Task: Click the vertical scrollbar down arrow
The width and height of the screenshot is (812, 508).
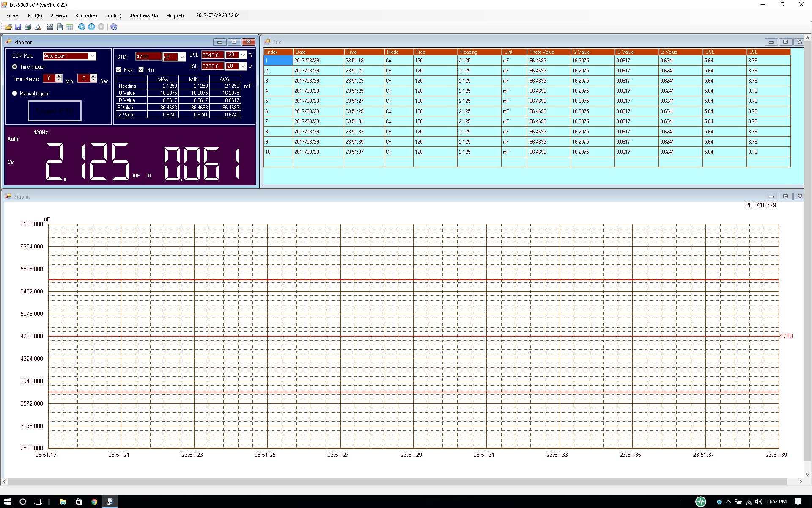Action: point(808,475)
